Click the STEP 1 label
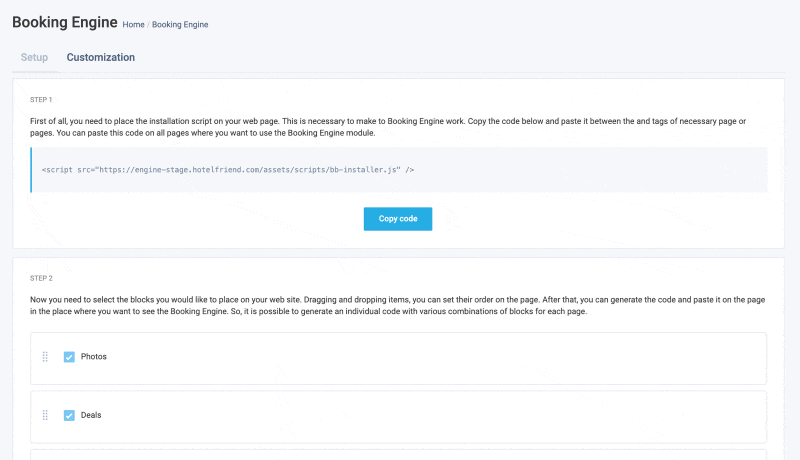 point(41,99)
